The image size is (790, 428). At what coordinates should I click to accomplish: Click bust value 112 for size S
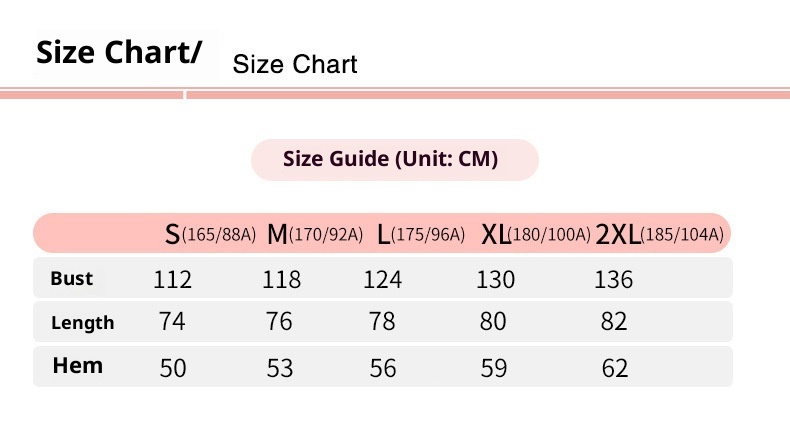point(172,280)
